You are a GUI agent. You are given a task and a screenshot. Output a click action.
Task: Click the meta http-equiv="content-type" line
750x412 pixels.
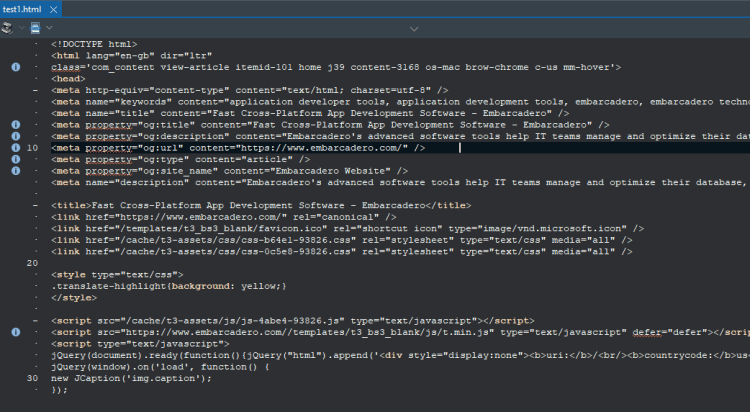pos(250,90)
